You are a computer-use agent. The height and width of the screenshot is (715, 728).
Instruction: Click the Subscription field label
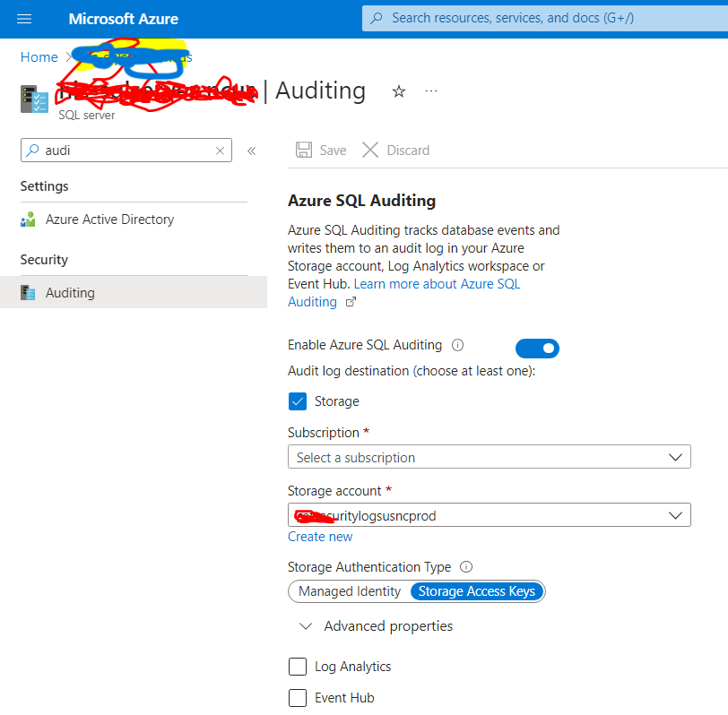click(x=323, y=433)
